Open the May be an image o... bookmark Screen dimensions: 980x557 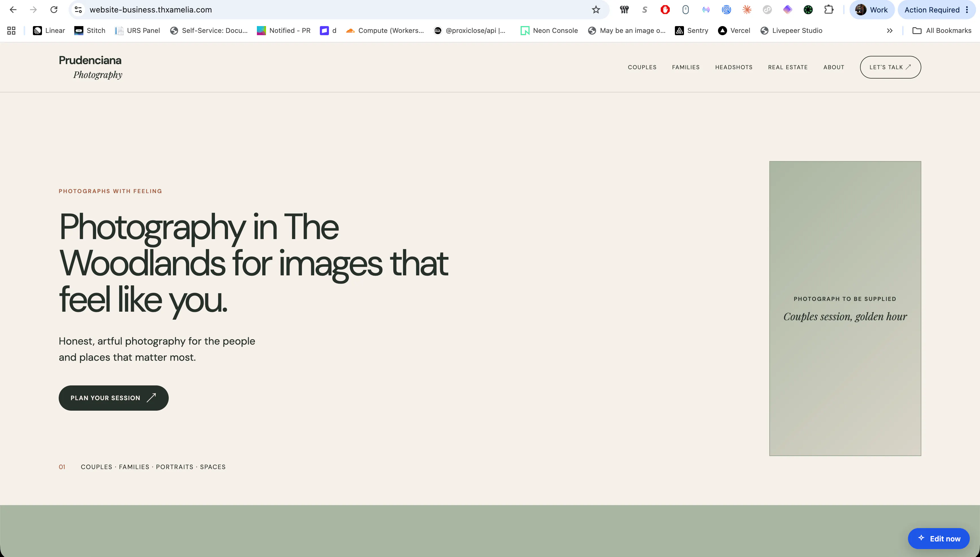pyautogui.click(x=627, y=31)
